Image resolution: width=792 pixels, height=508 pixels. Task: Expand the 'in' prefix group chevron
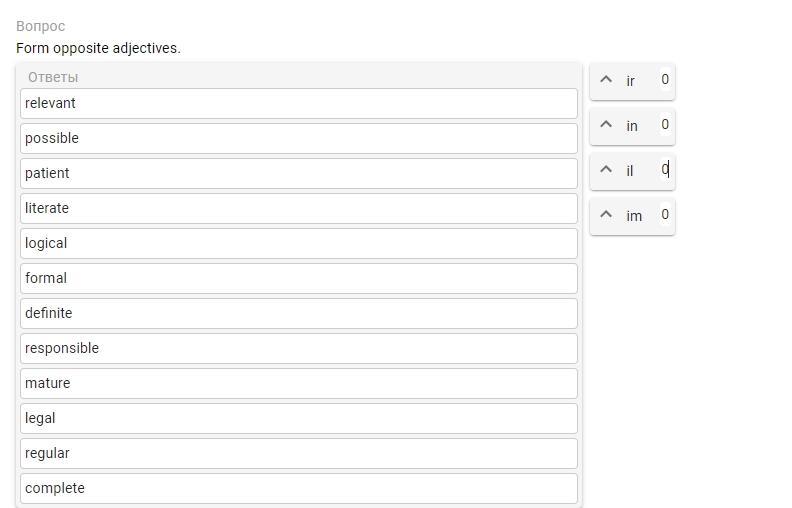click(606, 125)
